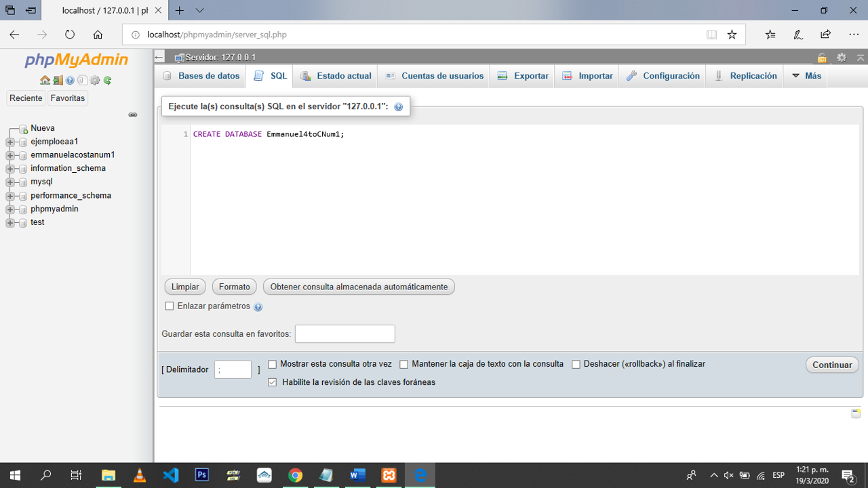Click the logout door icon in sidebar
The width and height of the screenshot is (868, 488).
57,80
